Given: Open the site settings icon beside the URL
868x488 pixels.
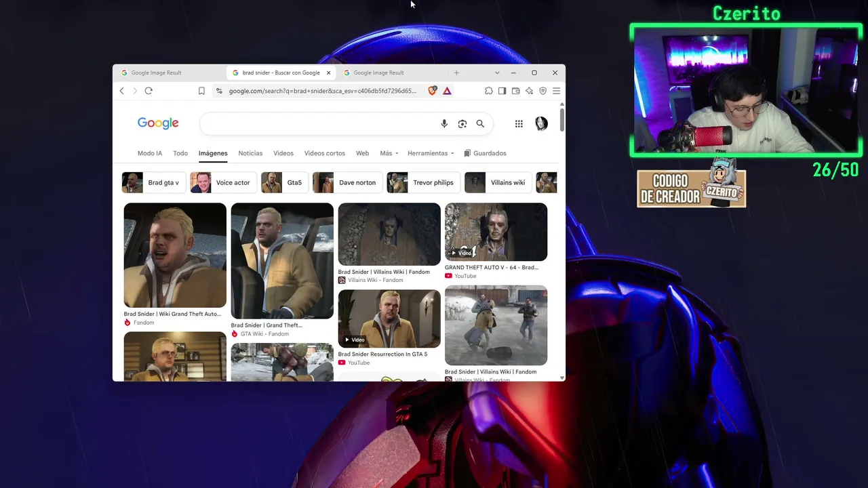Looking at the screenshot, I should 218,91.
